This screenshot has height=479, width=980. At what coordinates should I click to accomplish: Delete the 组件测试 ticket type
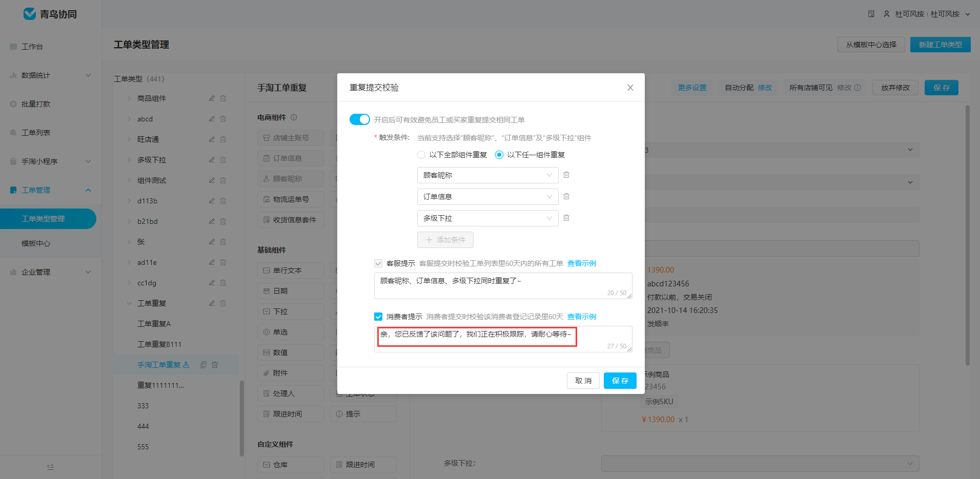pyautogui.click(x=223, y=180)
